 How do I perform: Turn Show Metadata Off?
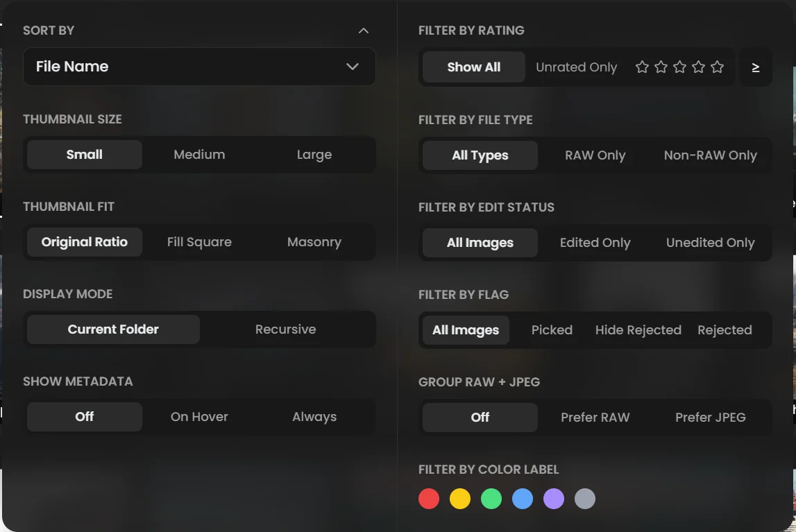tap(84, 416)
